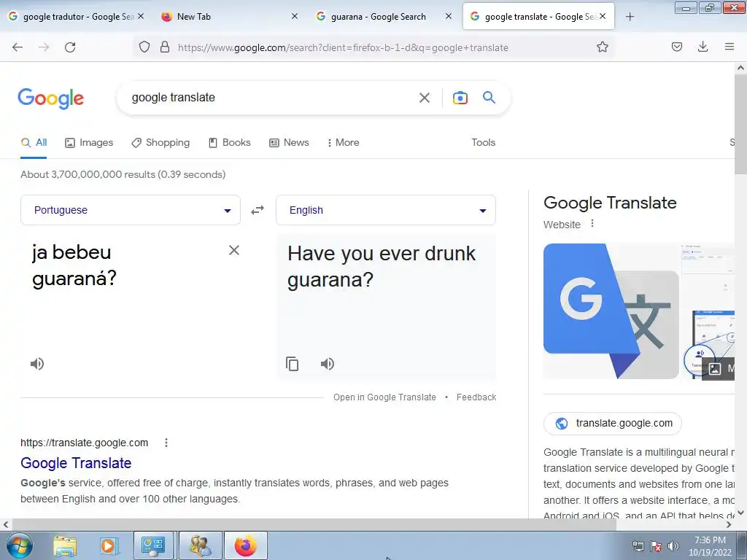
Task: Select the Shopping results tab
Action: (160, 142)
